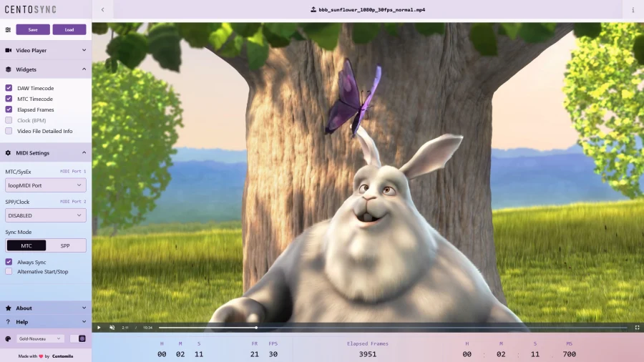
Task: Click the About section header label
Action: point(24,308)
